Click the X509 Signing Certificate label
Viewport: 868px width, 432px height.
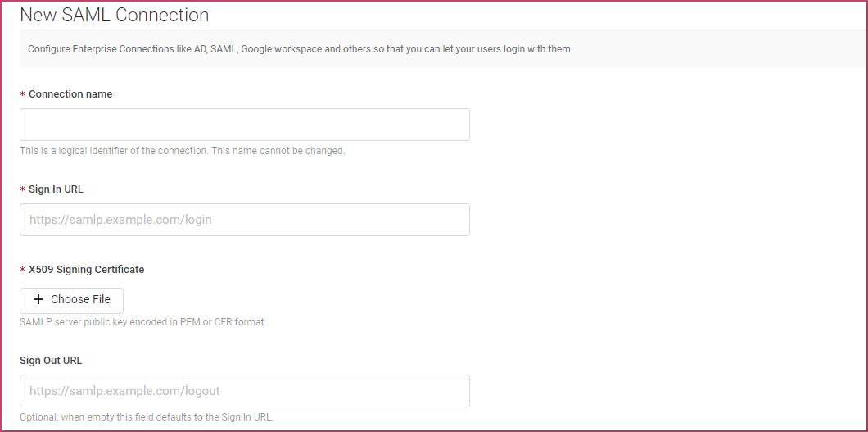(x=86, y=270)
